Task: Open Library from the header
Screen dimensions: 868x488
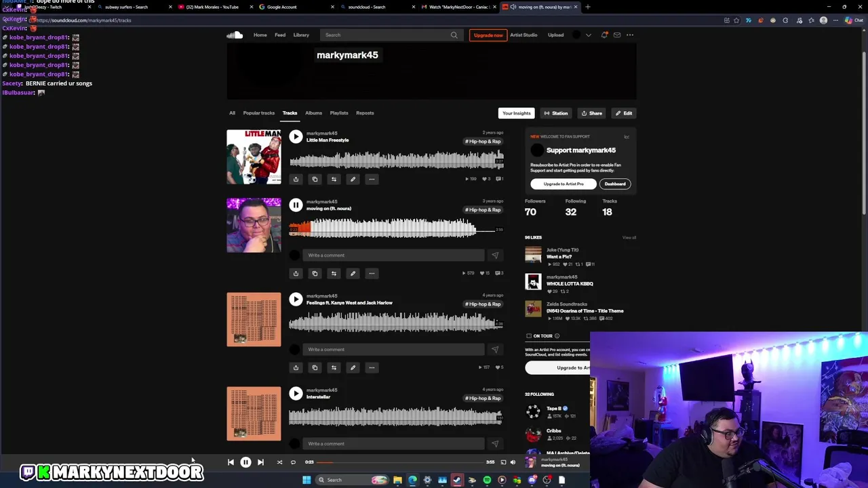Action: [301, 35]
